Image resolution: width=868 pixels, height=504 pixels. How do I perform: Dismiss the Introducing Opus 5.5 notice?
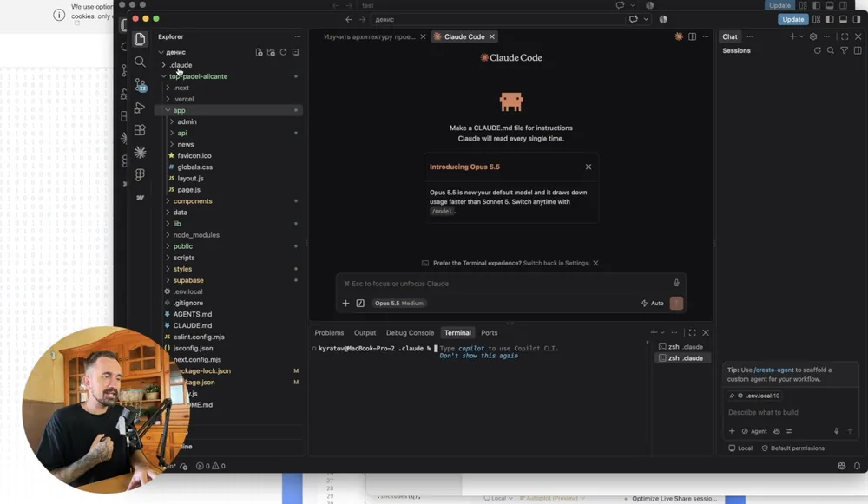point(589,167)
